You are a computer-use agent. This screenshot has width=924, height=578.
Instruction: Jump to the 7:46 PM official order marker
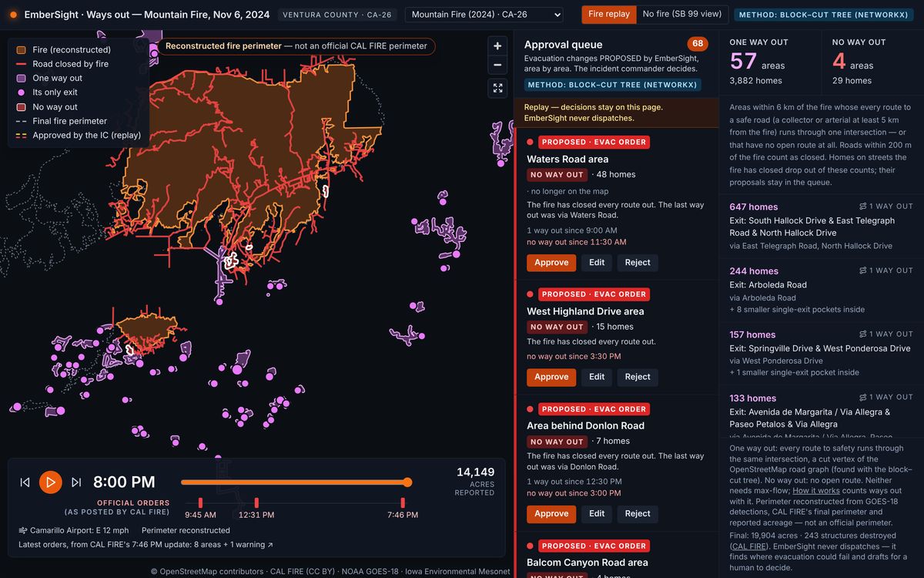(403, 503)
